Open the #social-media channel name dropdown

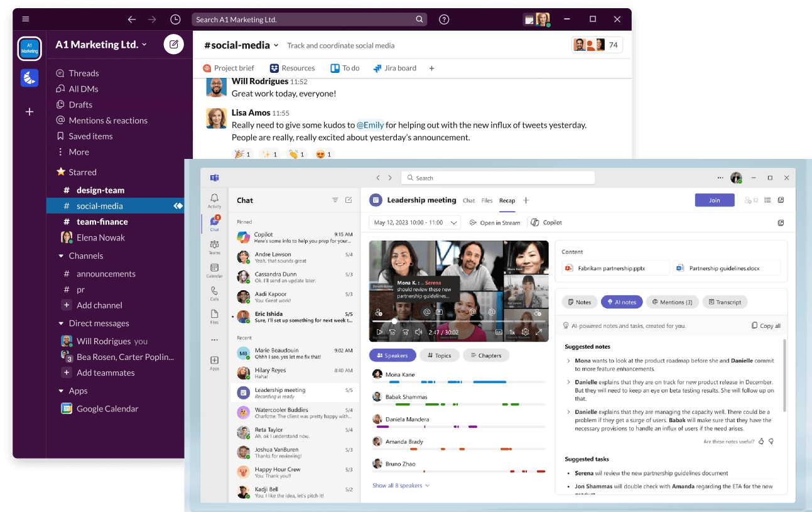(242, 45)
